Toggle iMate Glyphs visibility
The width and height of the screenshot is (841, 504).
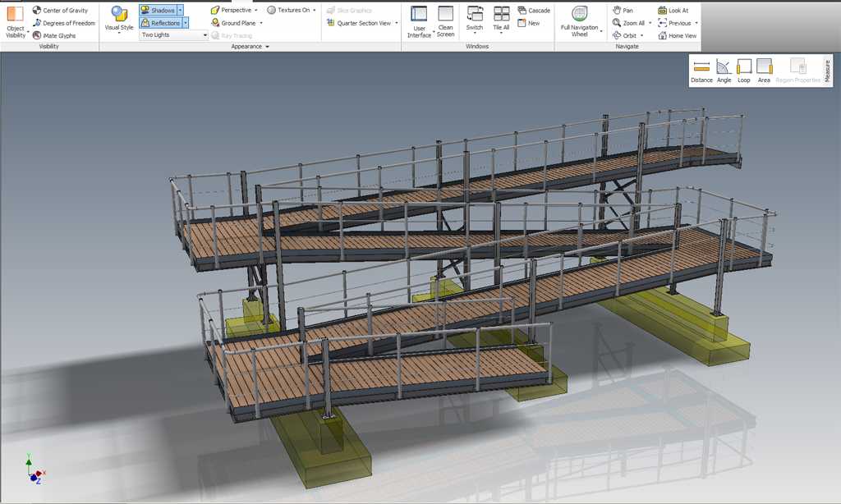coord(53,35)
